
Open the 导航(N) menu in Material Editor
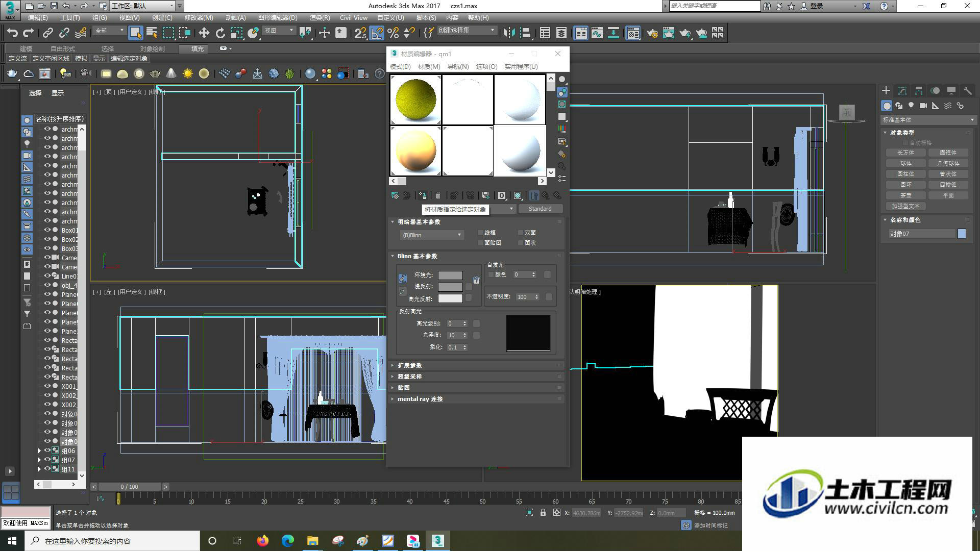458,67
